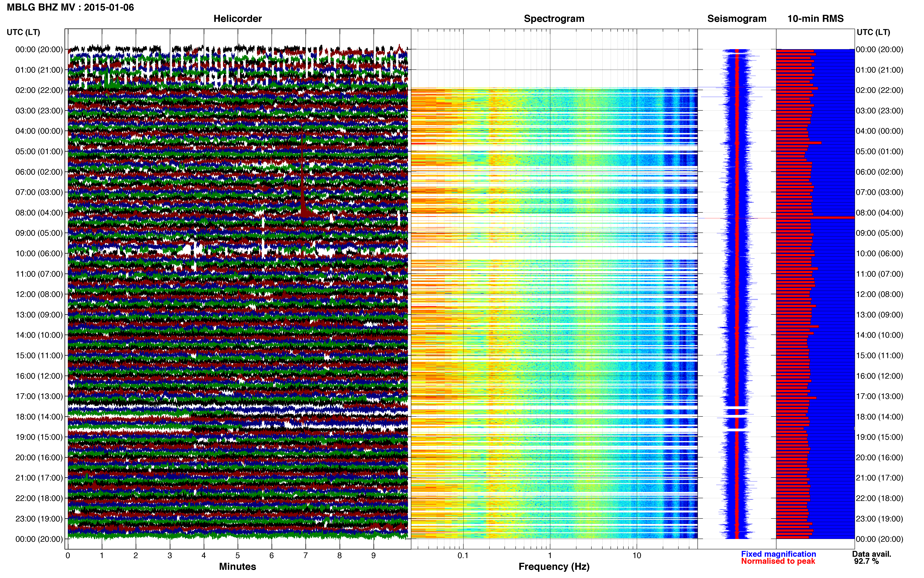Click the right-axis '21:00 (17:00)' time label

click(x=880, y=478)
